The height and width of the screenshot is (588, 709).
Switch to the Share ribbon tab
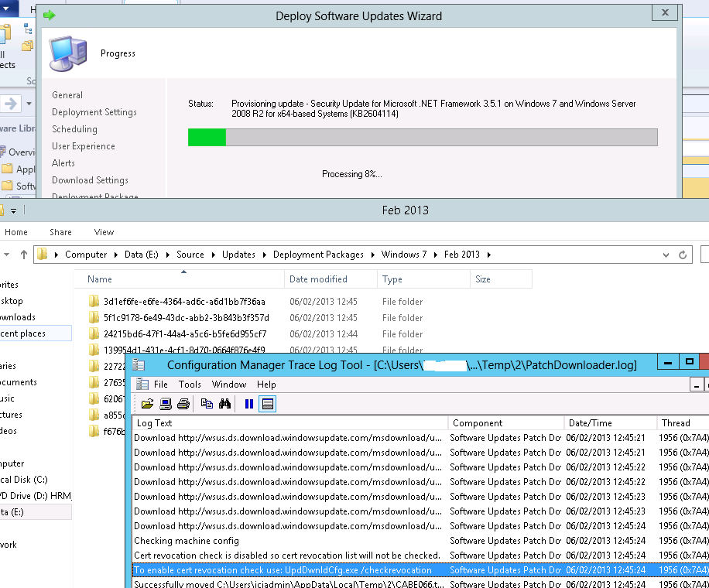pyautogui.click(x=60, y=231)
